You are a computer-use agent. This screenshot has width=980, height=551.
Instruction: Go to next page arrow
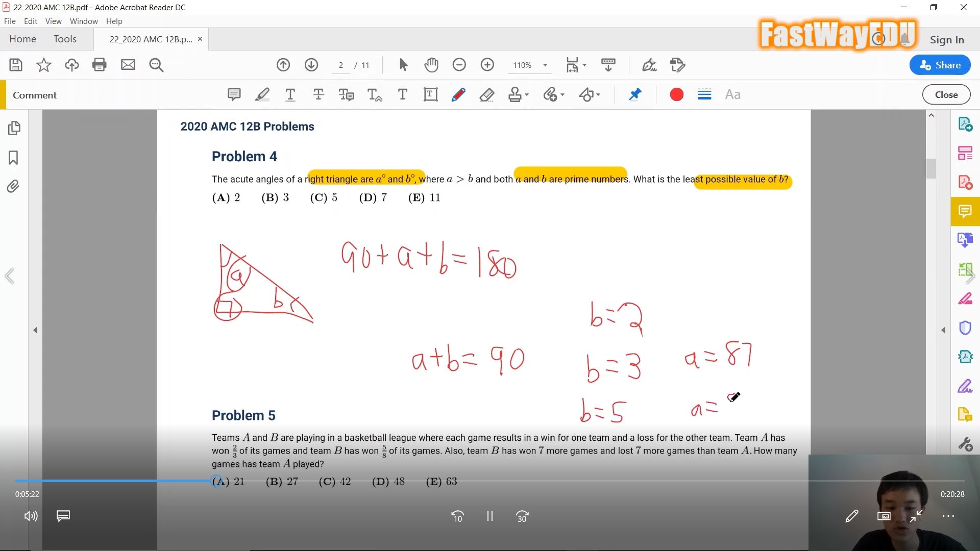coord(311,65)
